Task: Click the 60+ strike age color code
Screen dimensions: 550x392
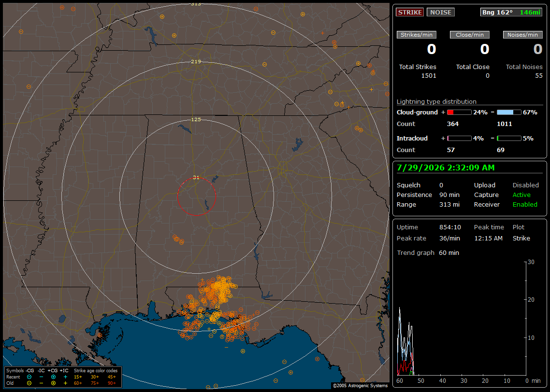Action: 78,383
